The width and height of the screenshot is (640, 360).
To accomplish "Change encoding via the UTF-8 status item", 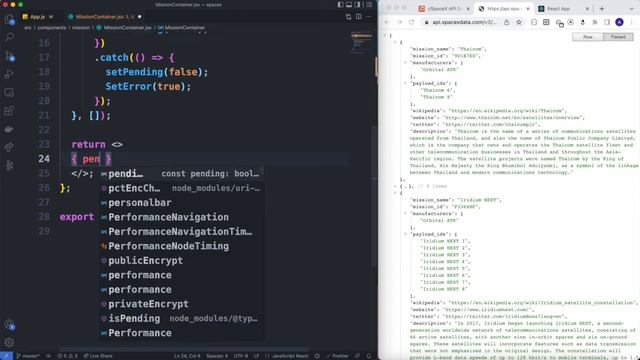I will 241,356.
